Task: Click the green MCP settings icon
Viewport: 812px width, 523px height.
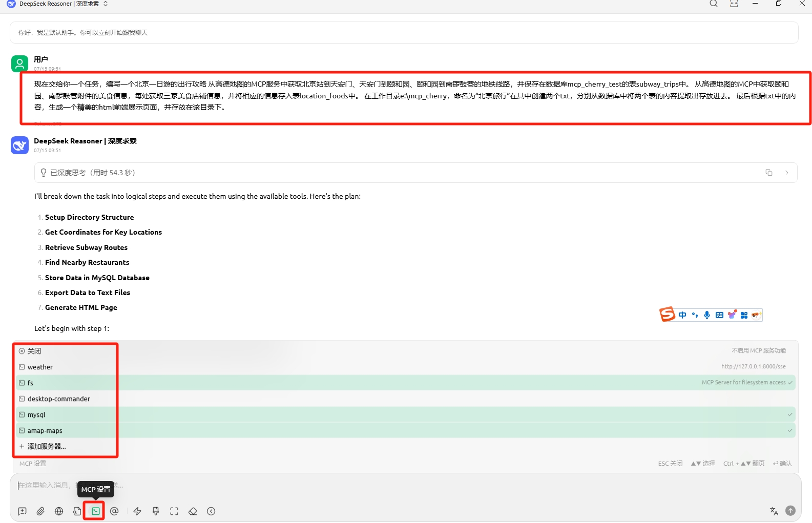Action: click(96, 511)
